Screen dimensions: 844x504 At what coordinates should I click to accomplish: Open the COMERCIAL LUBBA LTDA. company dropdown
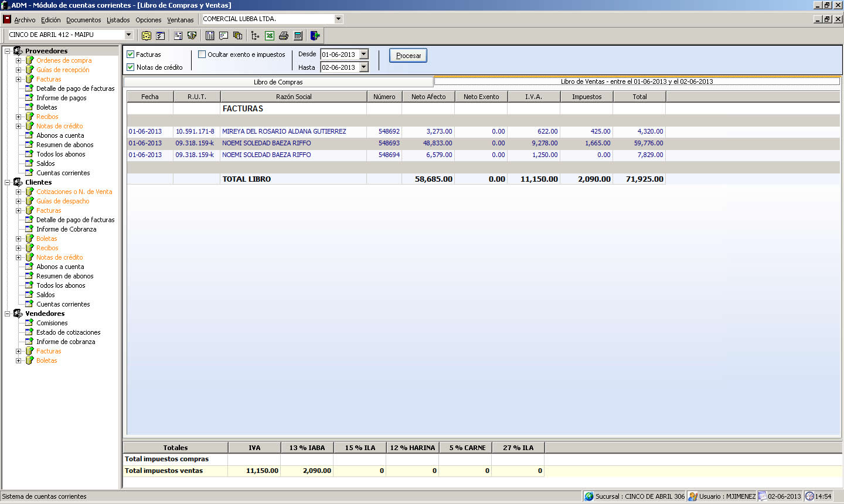point(338,19)
